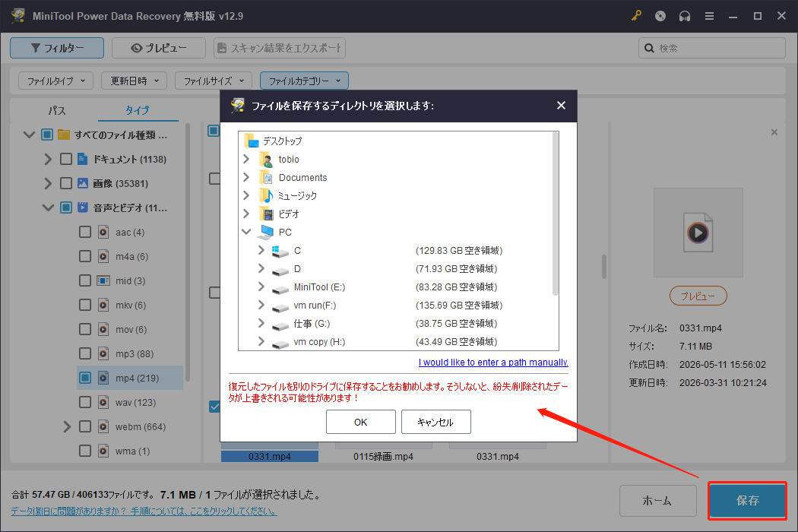This screenshot has height=532, width=798.
Task: Click the image category icon in tree
Action: point(82,183)
